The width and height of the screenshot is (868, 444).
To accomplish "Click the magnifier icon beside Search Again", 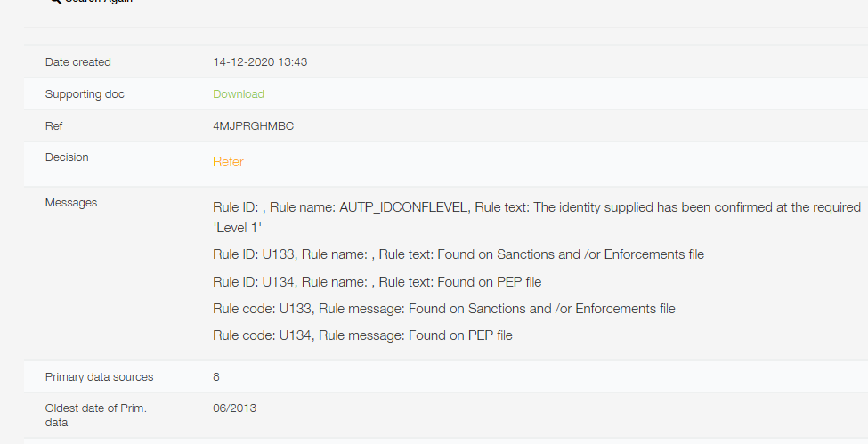I will tap(55, 2).
